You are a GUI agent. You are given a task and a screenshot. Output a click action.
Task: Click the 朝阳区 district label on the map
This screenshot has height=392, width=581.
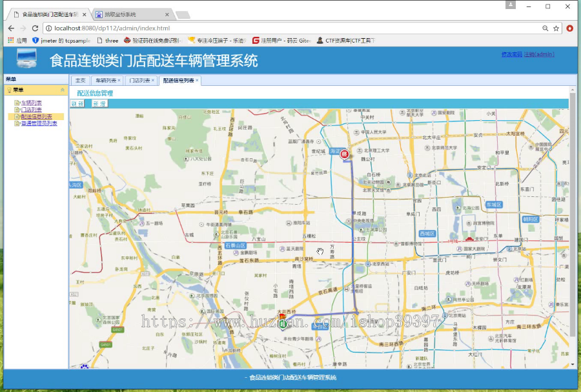pyautogui.click(x=531, y=220)
